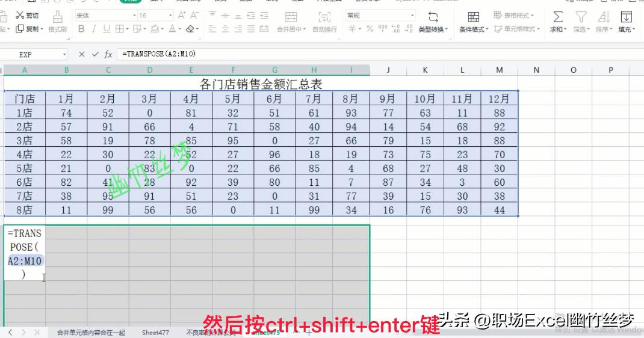Click the increase decimal places icon

[395, 29]
